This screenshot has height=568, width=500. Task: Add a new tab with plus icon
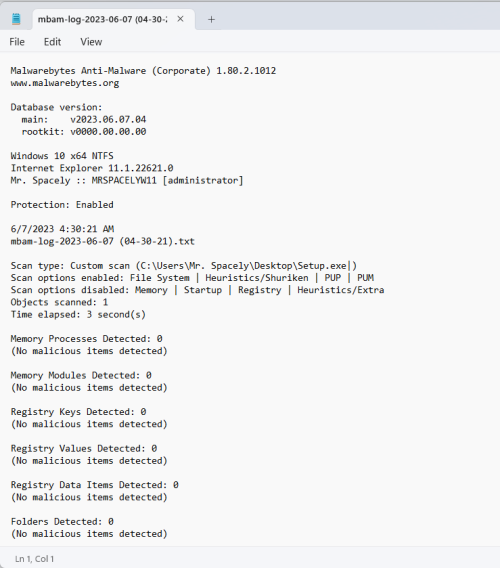point(211,19)
